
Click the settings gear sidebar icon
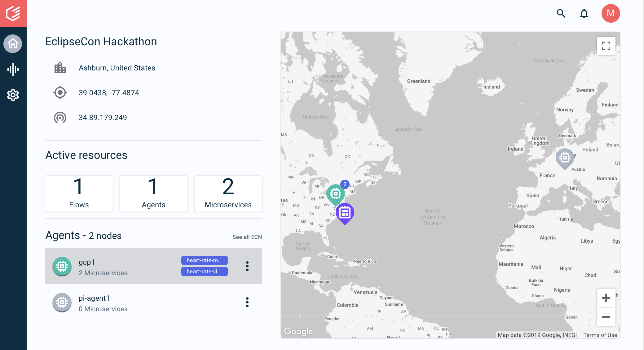[13, 94]
